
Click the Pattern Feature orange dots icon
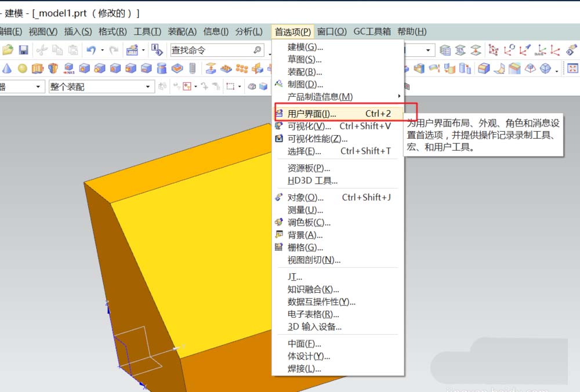point(241,68)
